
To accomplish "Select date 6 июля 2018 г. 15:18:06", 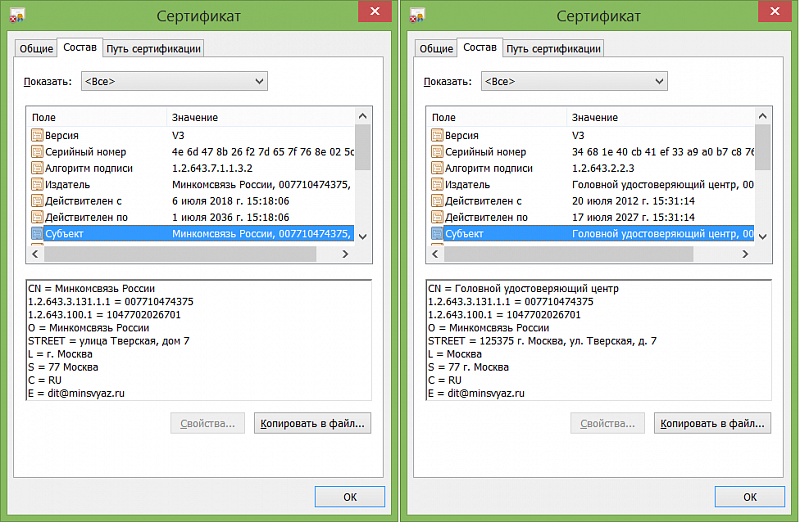I will tap(231, 201).
